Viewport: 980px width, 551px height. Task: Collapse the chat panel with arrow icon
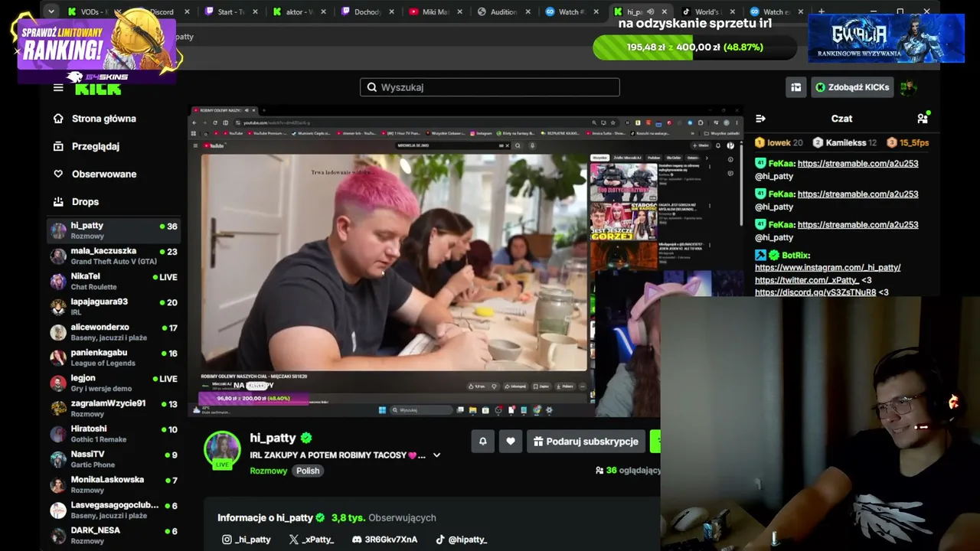pyautogui.click(x=760, y=119)
